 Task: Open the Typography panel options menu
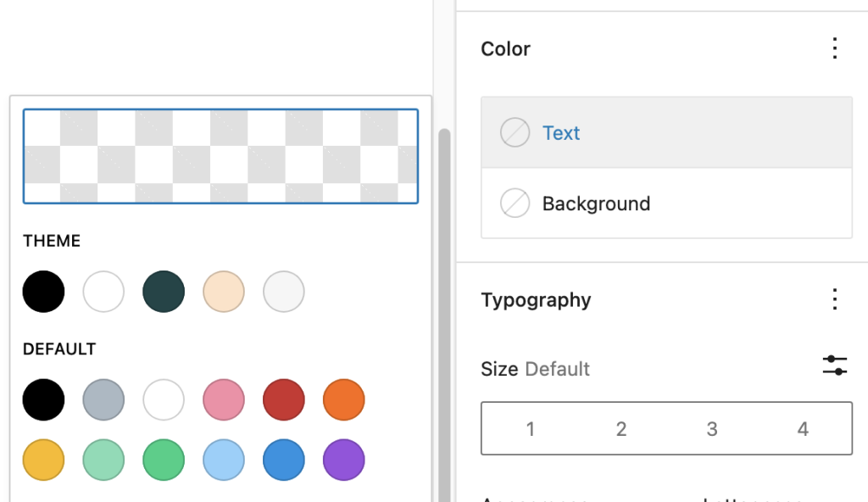[x=835, y=298]
